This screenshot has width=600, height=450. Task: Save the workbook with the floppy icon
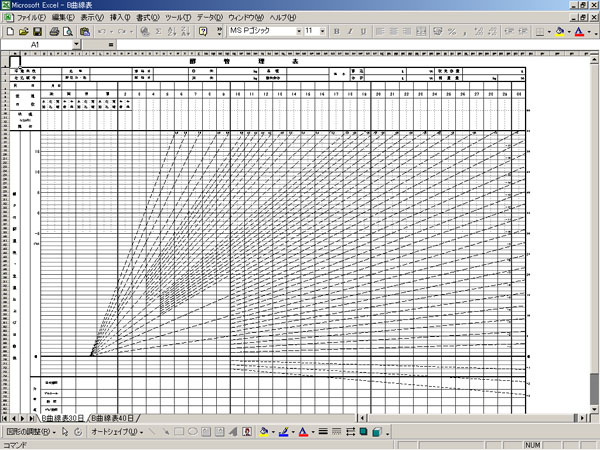point(36,32)
